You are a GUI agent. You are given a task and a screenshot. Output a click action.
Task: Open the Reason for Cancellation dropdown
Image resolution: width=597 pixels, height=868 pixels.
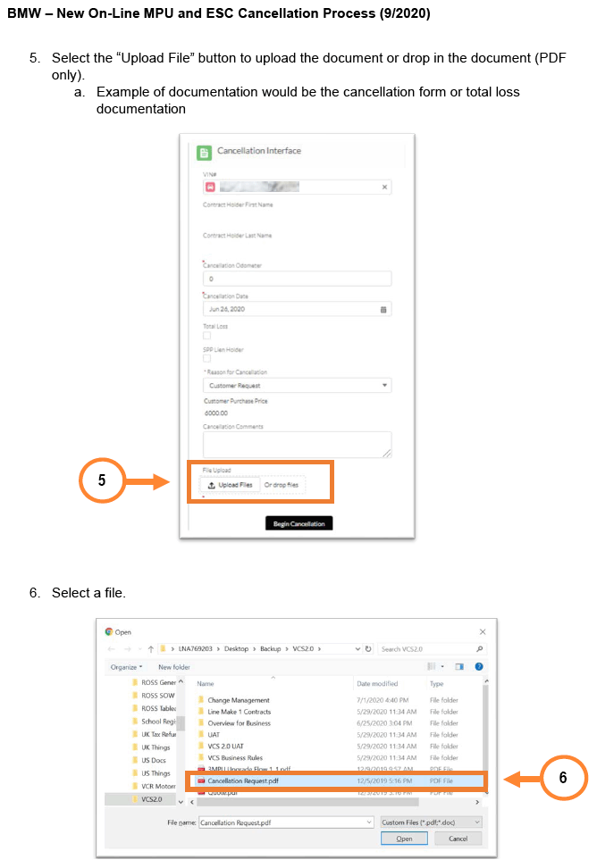[x=297, y=386]
